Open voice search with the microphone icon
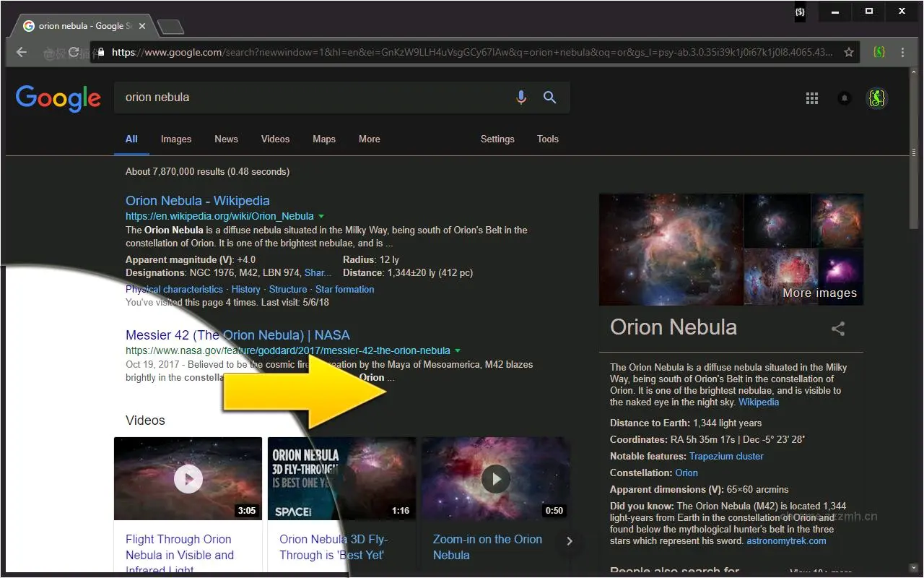Viewport: 924px width, 578px height. [x=521, y=98]
